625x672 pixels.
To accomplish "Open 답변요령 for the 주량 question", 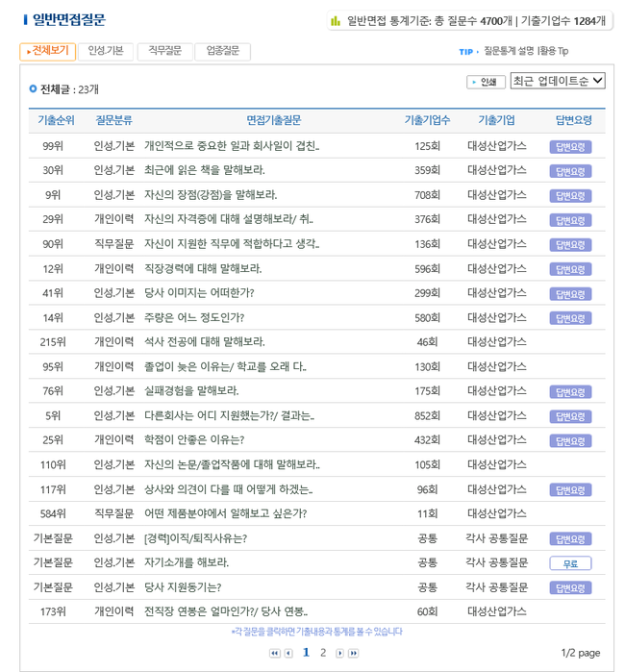I will pyautogui.click(x=570, y=318).
